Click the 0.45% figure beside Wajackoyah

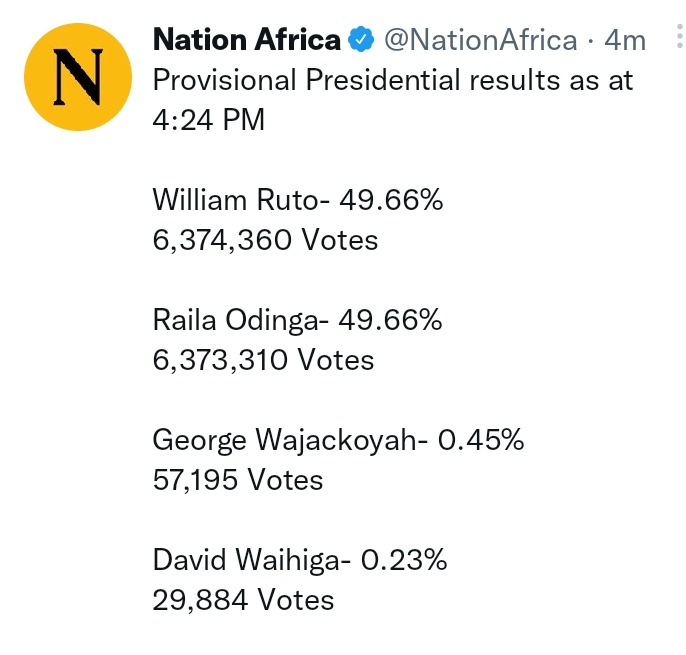481,440
